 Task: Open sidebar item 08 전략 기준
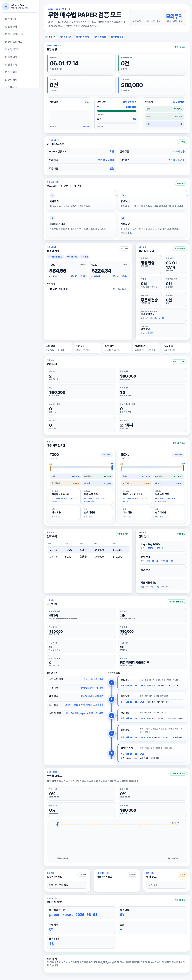click(x=19, y=72)
